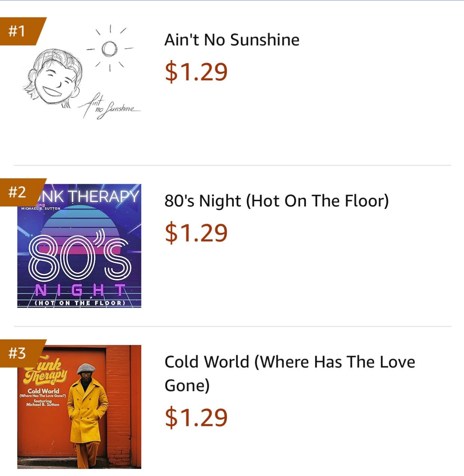Select the $1.29 price under 80's Night
The width and height of the screenshot is (464, 476).
click(x=196, y=233)
